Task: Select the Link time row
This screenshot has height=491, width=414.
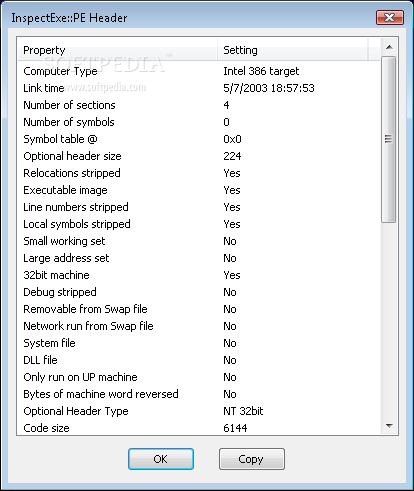Action: [x=199, y=88]
